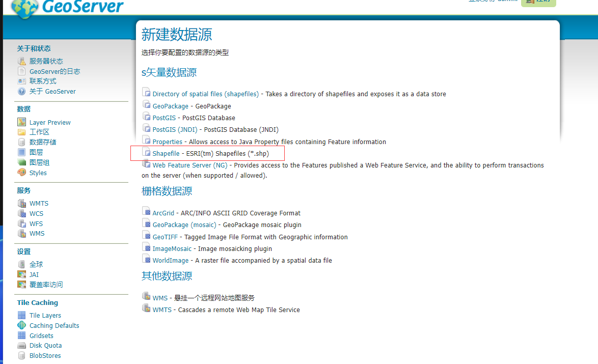The image size is (598, 364).
Task: Open the 图层组 page
Action: coord(39,162)
